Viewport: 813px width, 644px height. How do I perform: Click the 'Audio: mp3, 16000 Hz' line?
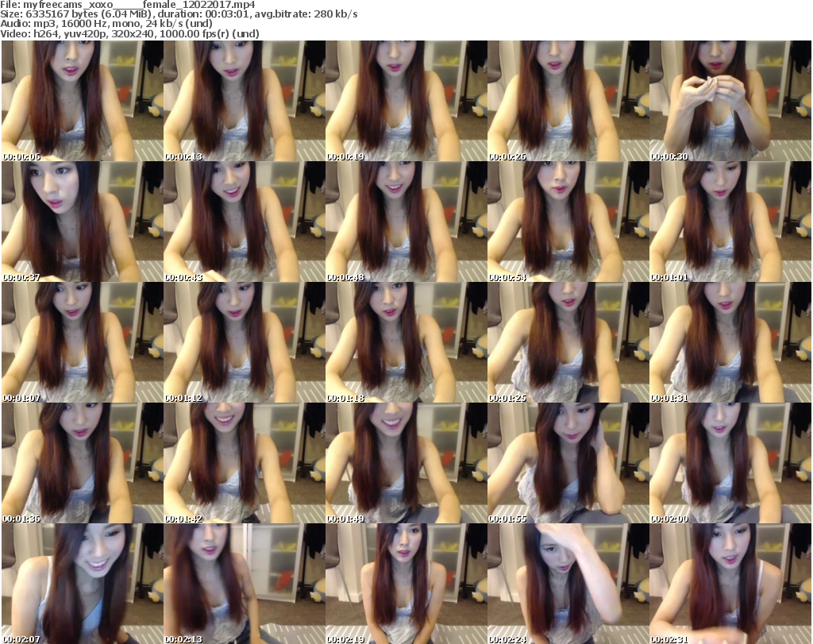106,24
